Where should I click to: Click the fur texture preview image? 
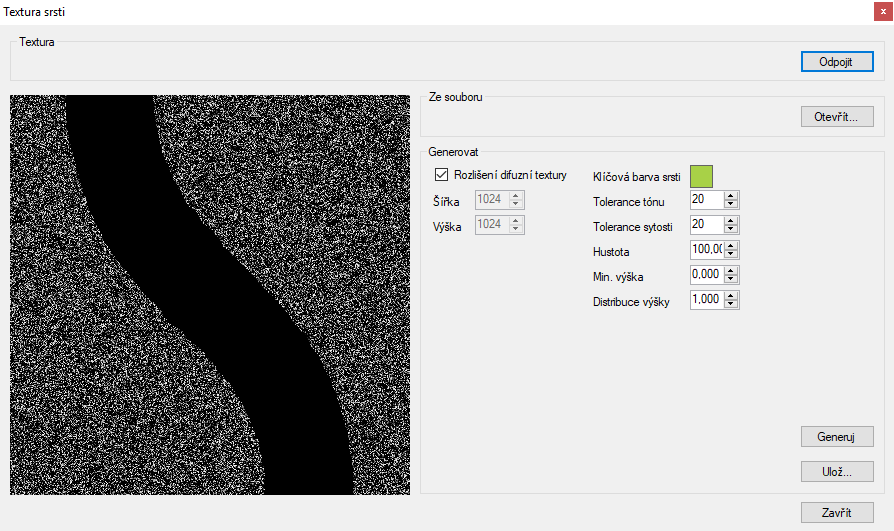pyautogui.click(x=210, y=295)
